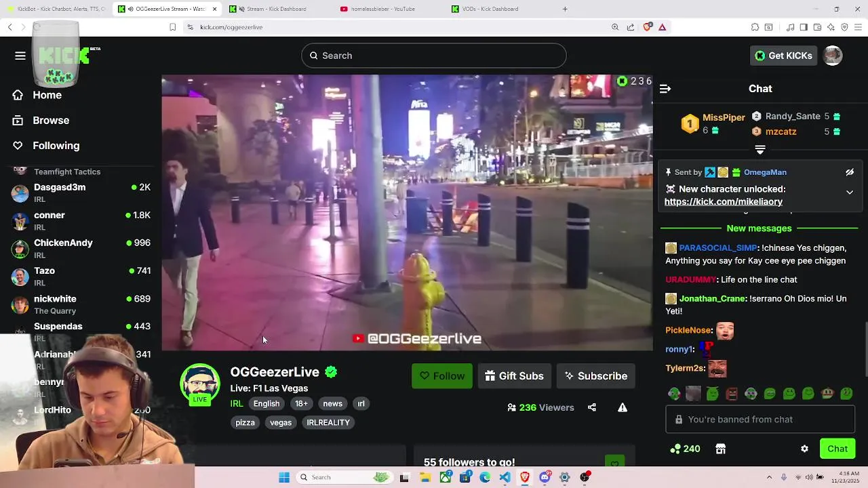Expand the pinned message chevron

coord(849,192)
